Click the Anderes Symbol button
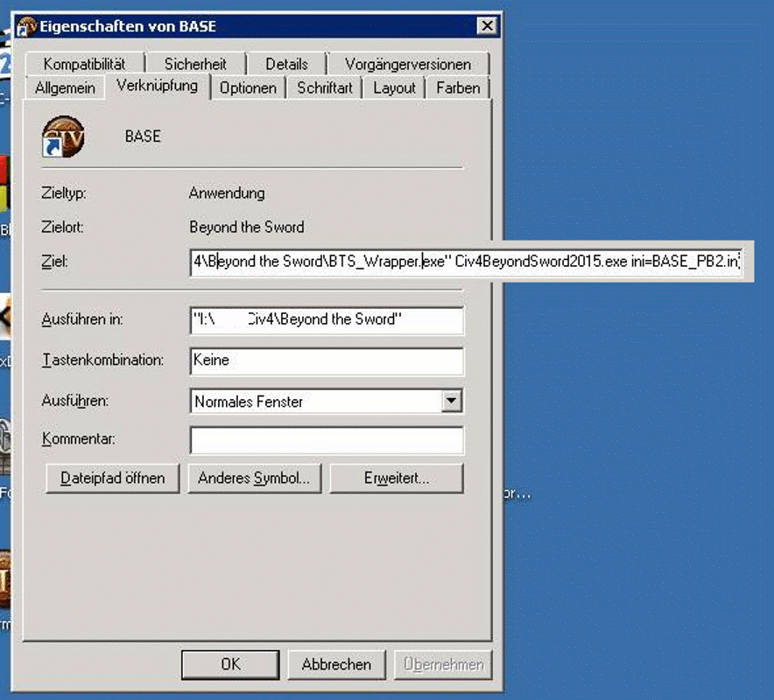Viewport: 774px width, 700px height. pos(254,479)
